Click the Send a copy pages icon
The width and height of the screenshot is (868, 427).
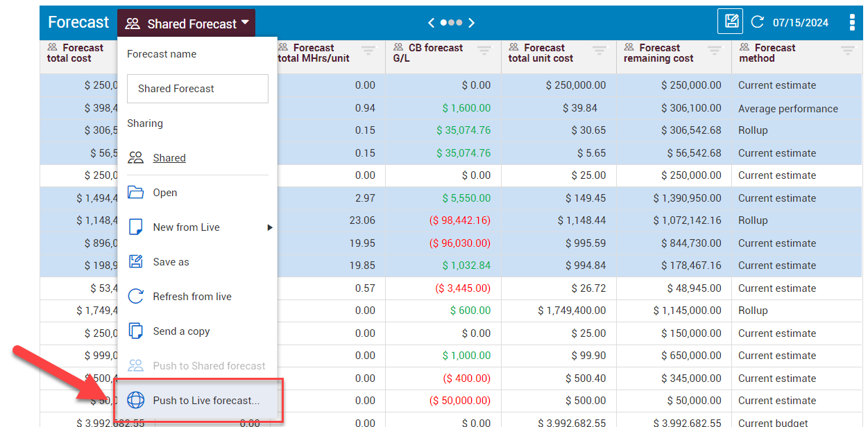pyautogui.click(x=137, y=331)
